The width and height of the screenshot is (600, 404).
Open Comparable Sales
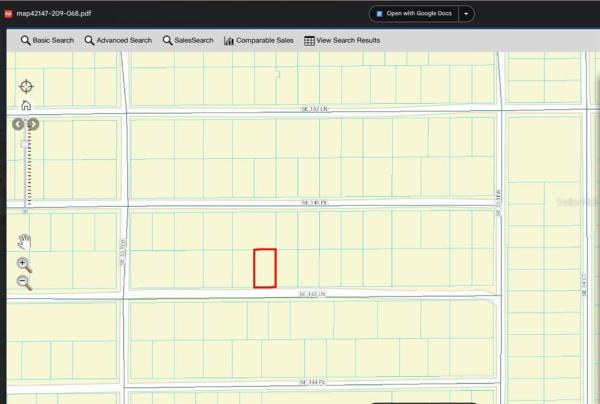pyautogui.click(x=258, y=40)
